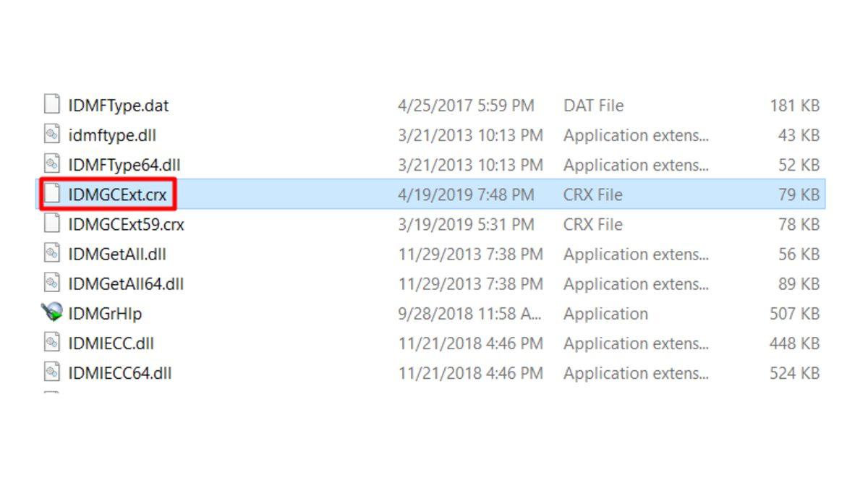
Task: Select the IDMGCExt59.crx file
Action: click(127, 224)
